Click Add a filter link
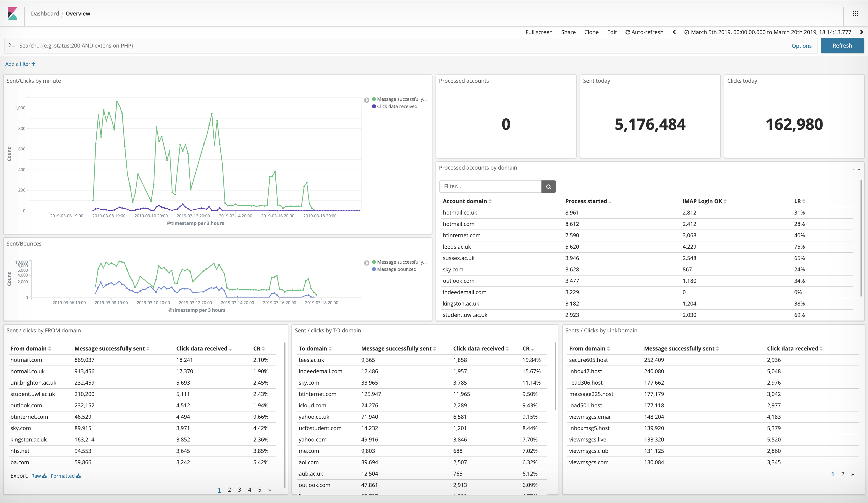Viewport: 868px width, 503px height. tap(20, 64)
